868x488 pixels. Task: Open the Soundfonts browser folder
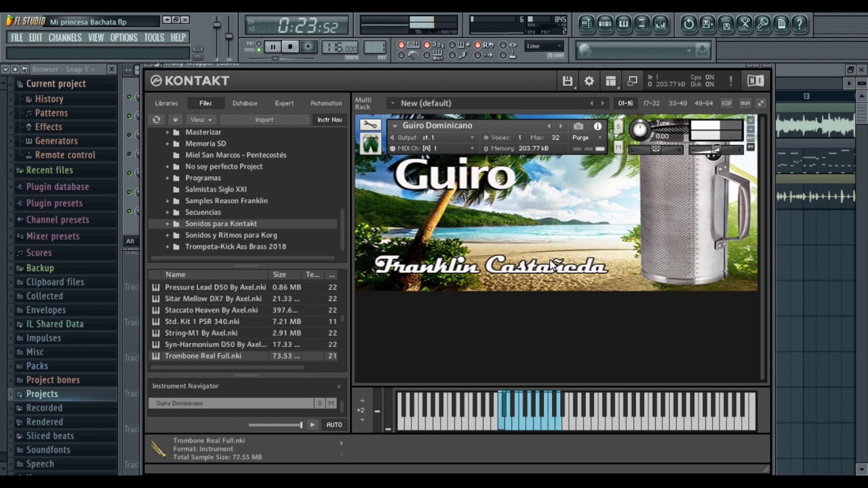(48, 450)
